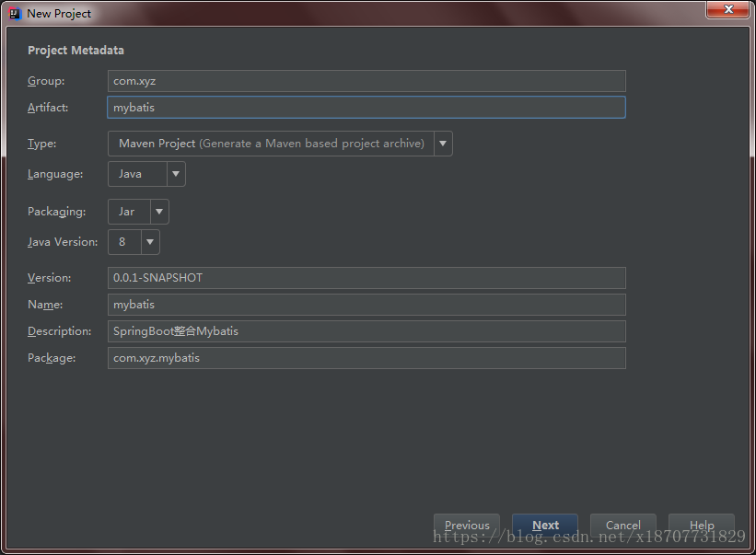
Task: Select the Maven Project type combo box
Action: [x=280, y=144]
